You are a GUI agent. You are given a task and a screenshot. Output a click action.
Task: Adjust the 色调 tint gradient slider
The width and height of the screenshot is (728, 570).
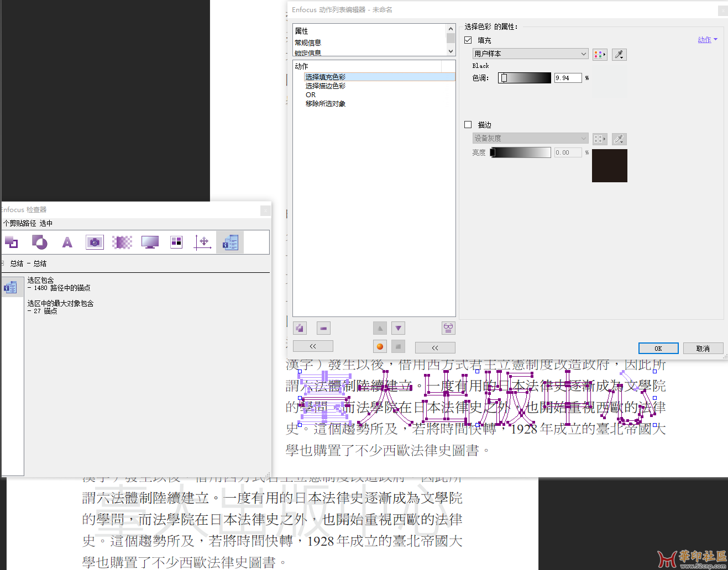(x=525, y=78)
